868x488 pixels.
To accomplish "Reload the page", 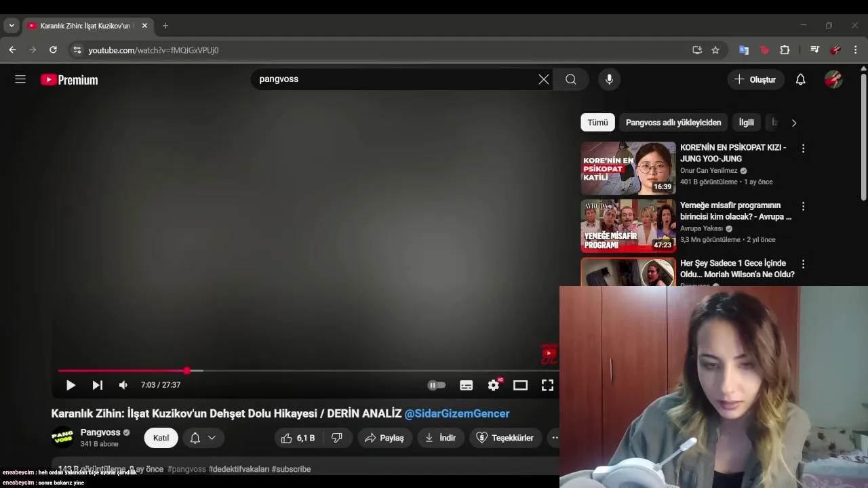I will point(53,49).
